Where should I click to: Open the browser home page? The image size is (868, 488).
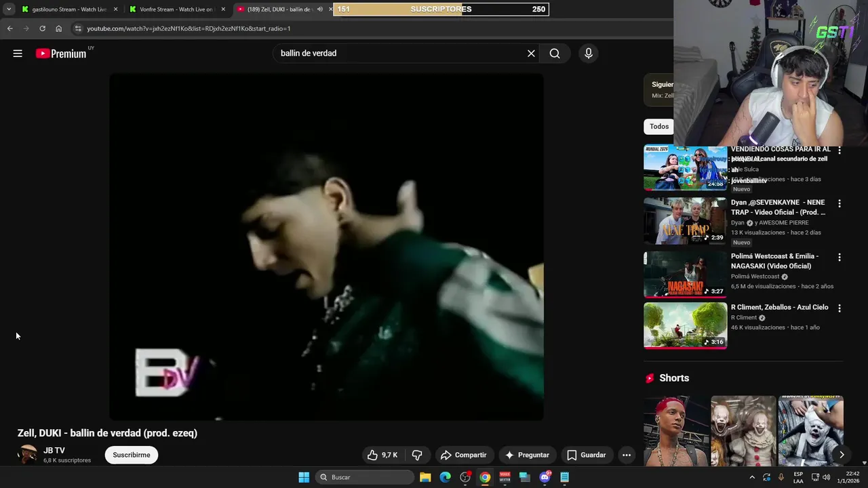(x=59, y=28)
